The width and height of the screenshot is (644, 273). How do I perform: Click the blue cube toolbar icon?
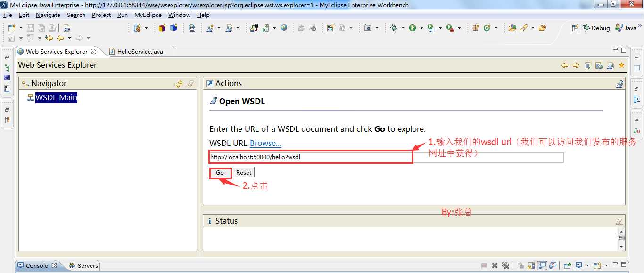173,28
